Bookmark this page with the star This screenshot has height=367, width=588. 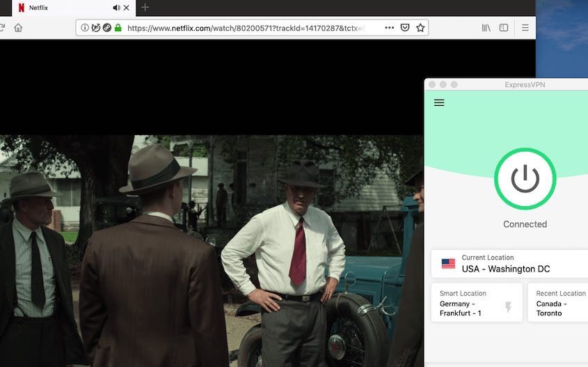[420, 28]
